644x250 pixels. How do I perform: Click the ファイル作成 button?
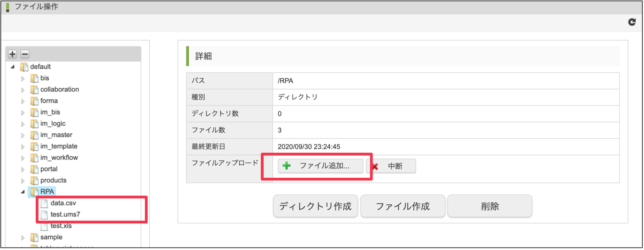(403, 206)
